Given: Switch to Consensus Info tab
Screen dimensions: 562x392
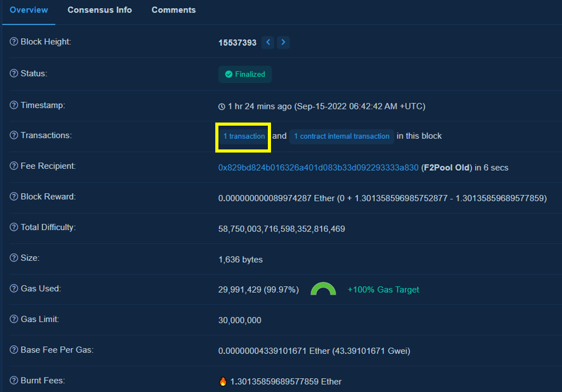Looking at the screenshot, I should click(x=100, y=10).
